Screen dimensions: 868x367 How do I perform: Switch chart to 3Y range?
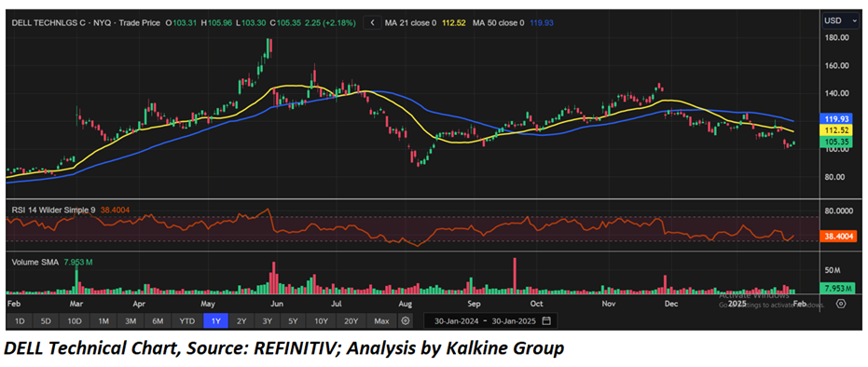[x=268, y=321]
